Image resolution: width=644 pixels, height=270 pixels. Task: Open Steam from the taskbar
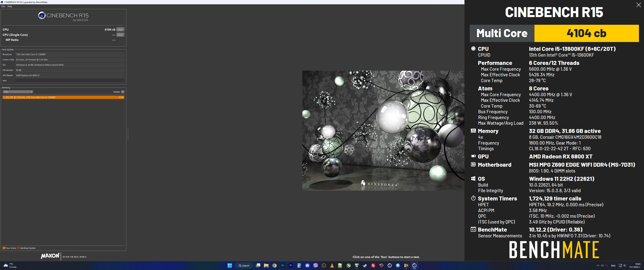[x=365, y=265]
